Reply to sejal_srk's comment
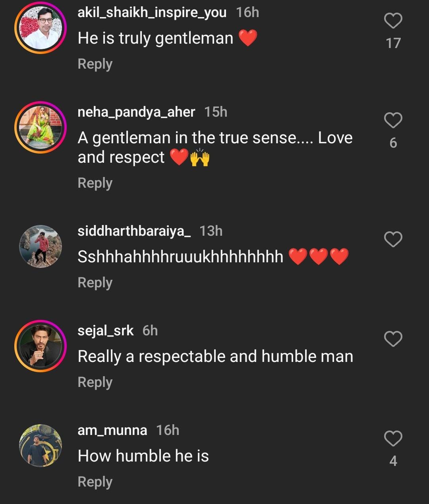 (95, 383)
